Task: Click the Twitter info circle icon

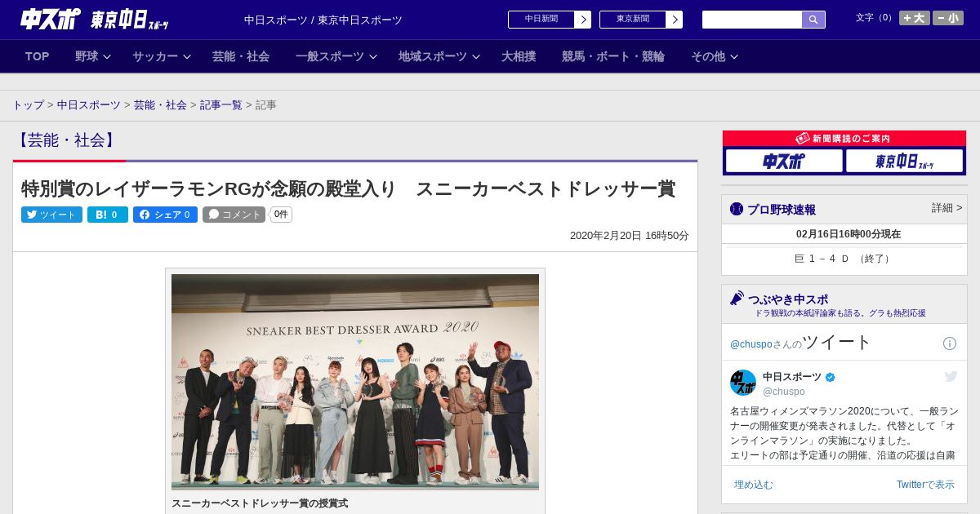Action: pos(949,343)
